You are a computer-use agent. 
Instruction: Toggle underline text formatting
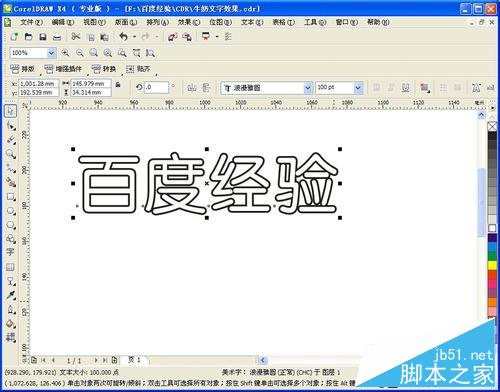(405, 88)
